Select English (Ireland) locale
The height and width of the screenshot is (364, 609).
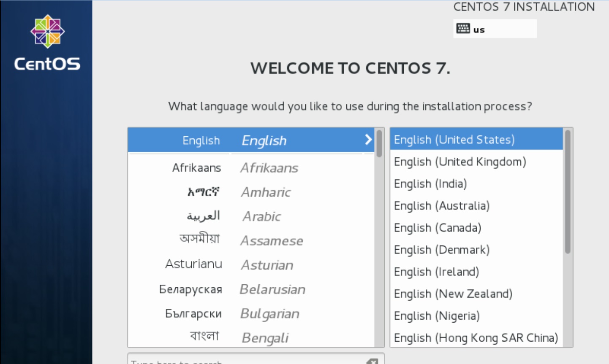point(476,272)
